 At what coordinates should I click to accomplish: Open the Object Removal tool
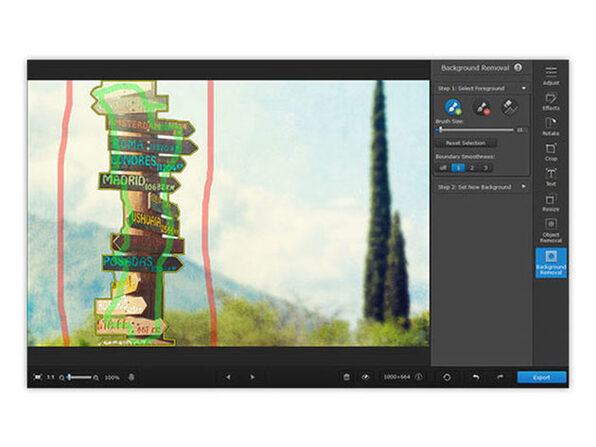tap(551, 230)
